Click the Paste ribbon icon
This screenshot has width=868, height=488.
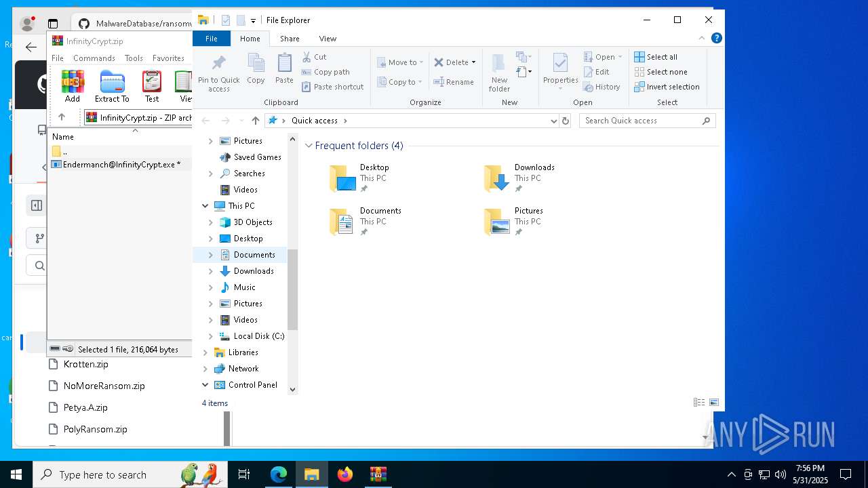[284, 68]
